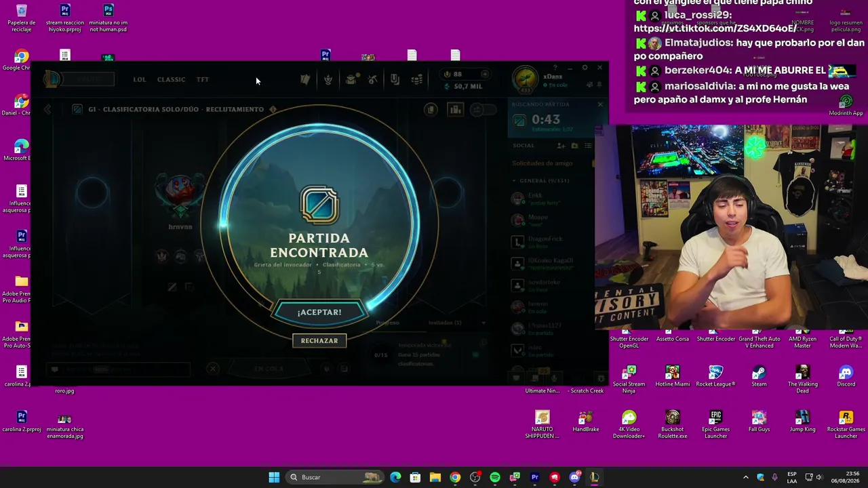
Task: Open carolina 2.prproj desktop file
Action: pos(22,422)
